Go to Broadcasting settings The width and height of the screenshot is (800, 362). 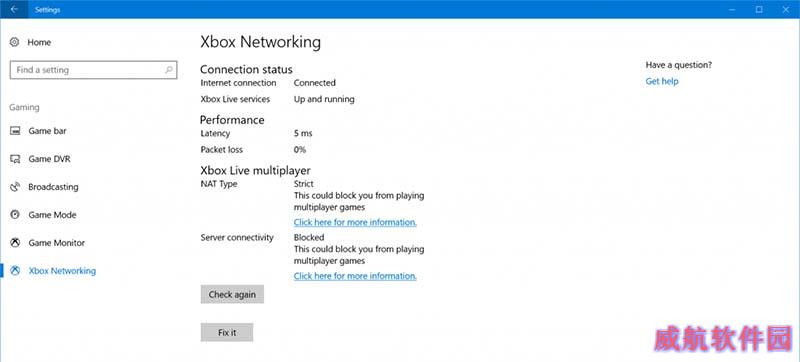[x=54, y=187]
